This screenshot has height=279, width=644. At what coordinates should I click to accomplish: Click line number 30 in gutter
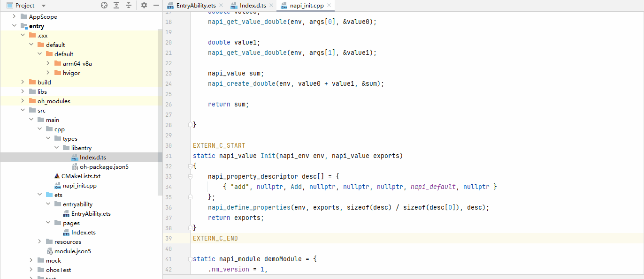click(x=169, y=145)
